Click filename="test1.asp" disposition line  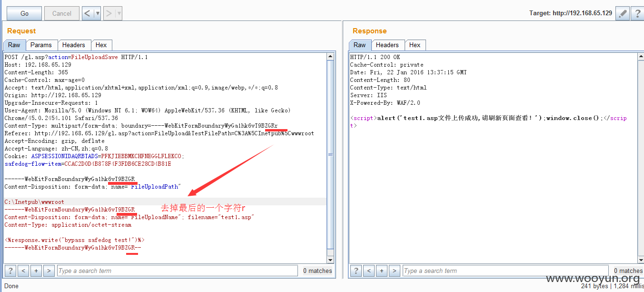point(129,217)
